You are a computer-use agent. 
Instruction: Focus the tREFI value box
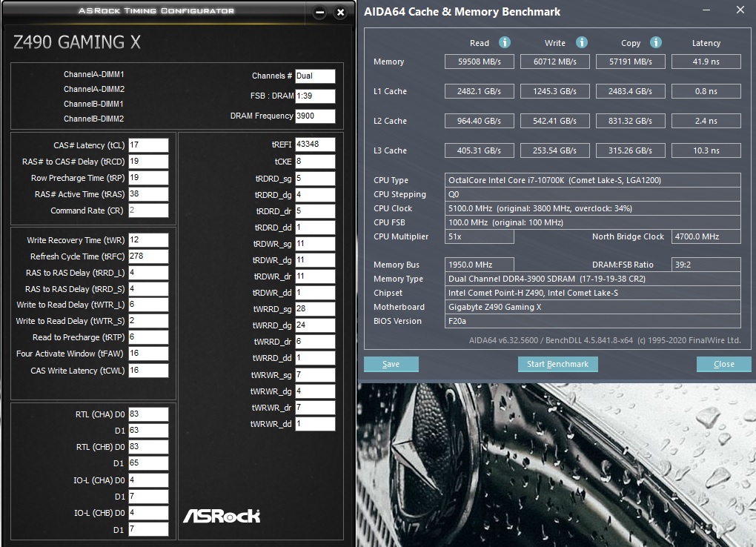click(x=315, y=145)
